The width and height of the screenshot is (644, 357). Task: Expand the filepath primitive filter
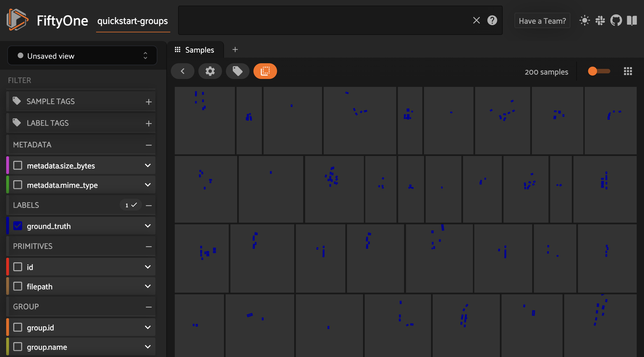click(x=148, y=286)
